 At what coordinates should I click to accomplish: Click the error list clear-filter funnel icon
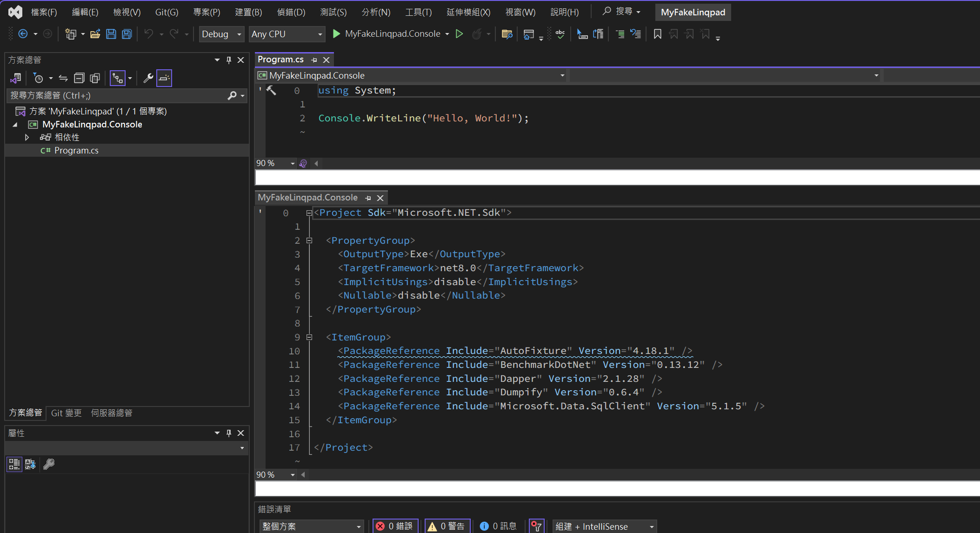click(x=537, y=526)
